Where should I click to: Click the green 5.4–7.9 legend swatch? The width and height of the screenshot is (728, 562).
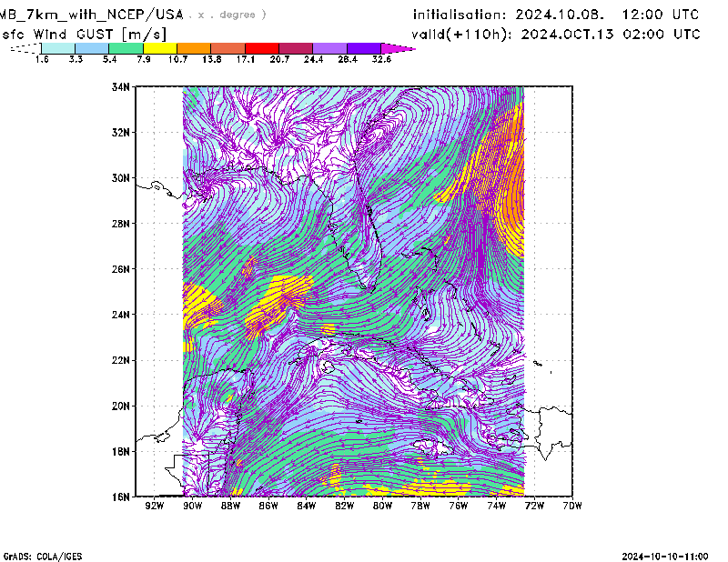coord(126,48)
